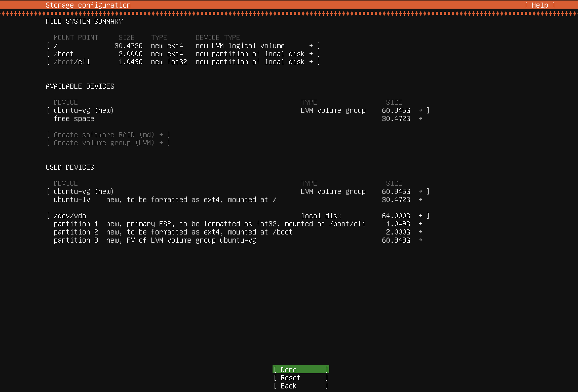This screenshot has height=392, width=578.
Task: Open arrow next to free space 30.472G
Action: click(420, 119)
